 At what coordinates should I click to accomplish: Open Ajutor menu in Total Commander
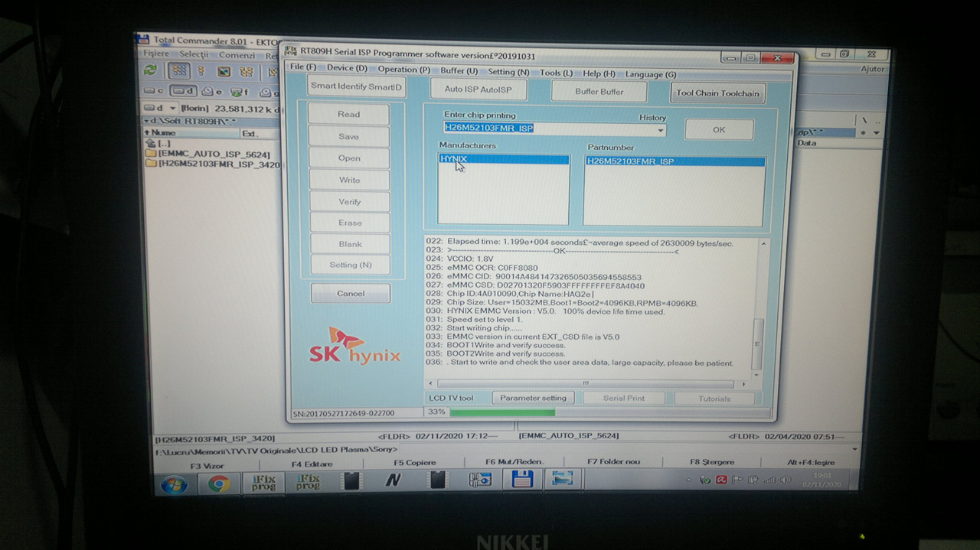pos(872,69)
